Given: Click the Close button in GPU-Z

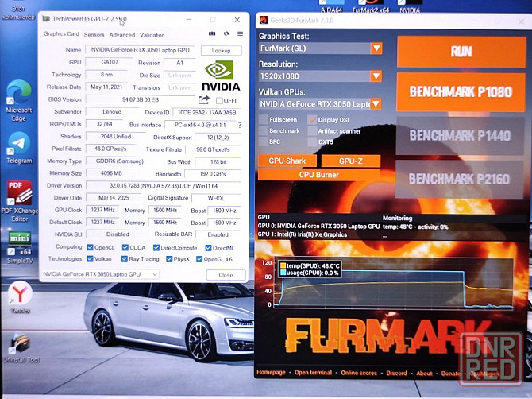Looking at the screenshot, I should 226,275.
